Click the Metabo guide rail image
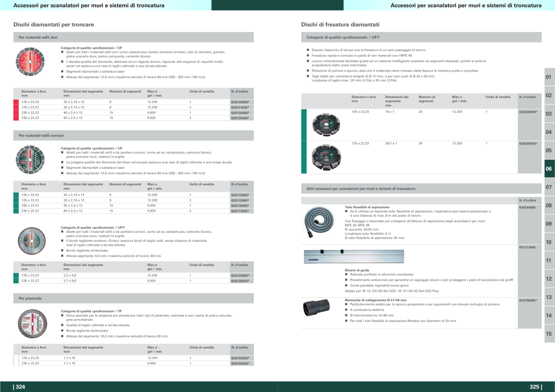This screenshot has width=555, height=392. pos(354,256)
